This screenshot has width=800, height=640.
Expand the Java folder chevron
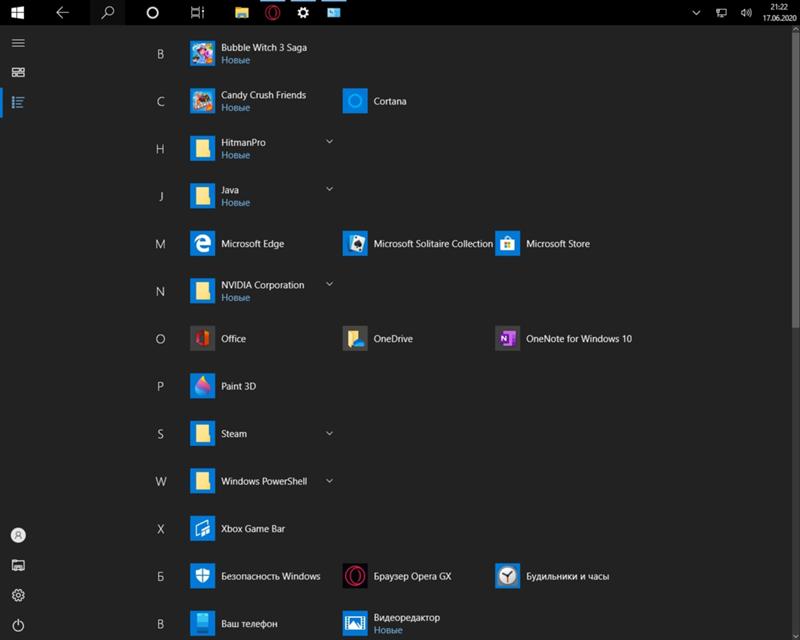(330, 189)
